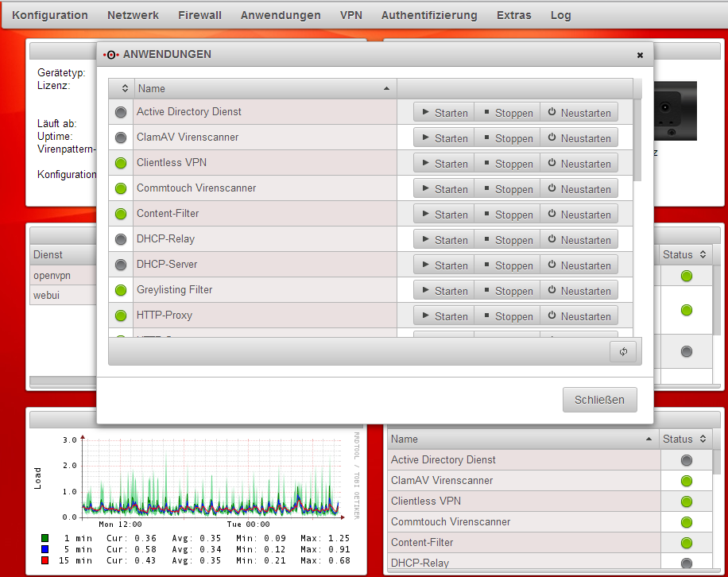Stop the Commtouch Virenscanner service
Image resolution: width=728 pixels, height=577 pixels.
click(506, 189)
